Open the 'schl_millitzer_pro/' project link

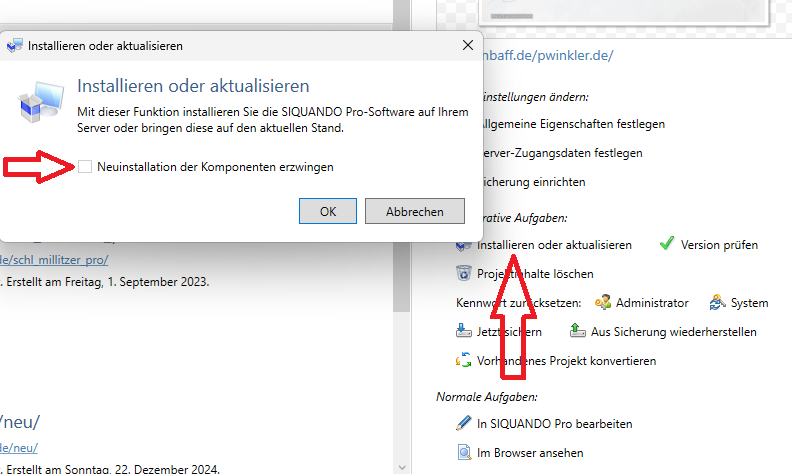click(x=54, y=260)
